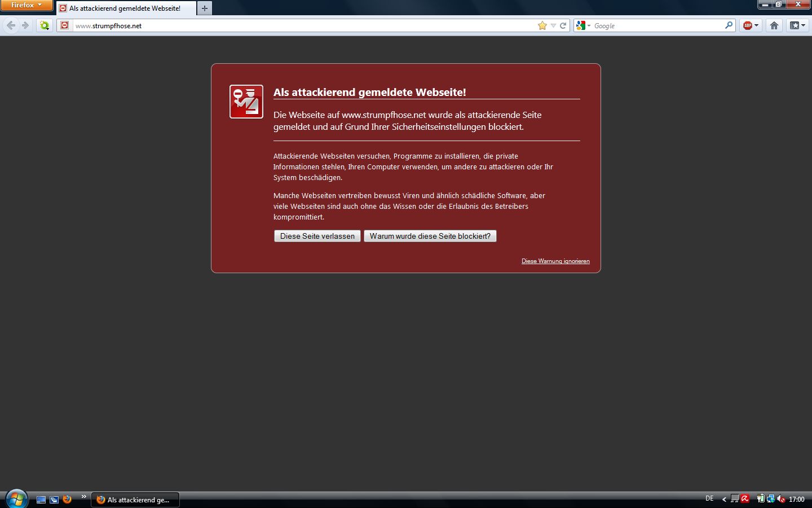Open the Google search engine dropdown
Viewport: 812px width, 508px height.
click(583, 25)
